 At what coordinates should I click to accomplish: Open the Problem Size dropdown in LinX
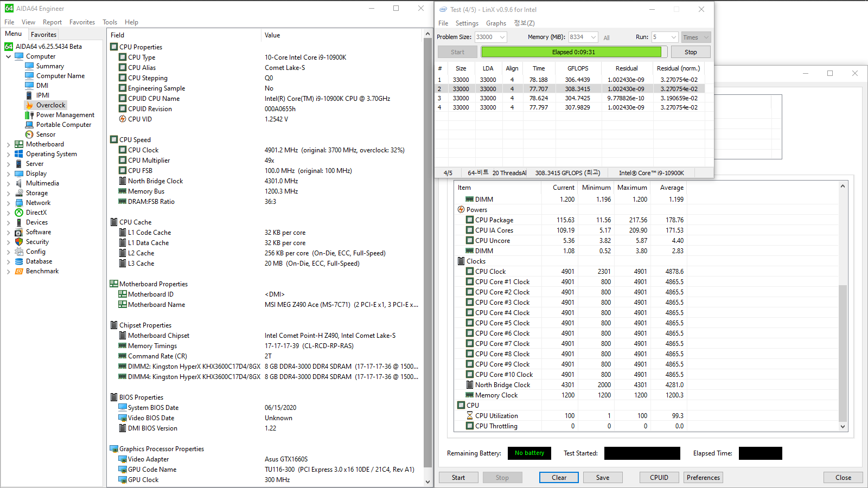tap(502, 37)
